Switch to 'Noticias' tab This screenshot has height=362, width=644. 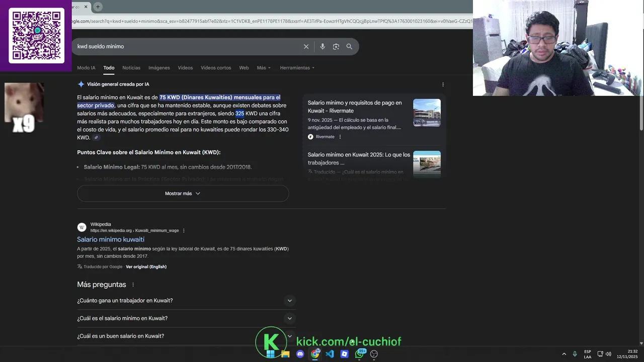131,68
